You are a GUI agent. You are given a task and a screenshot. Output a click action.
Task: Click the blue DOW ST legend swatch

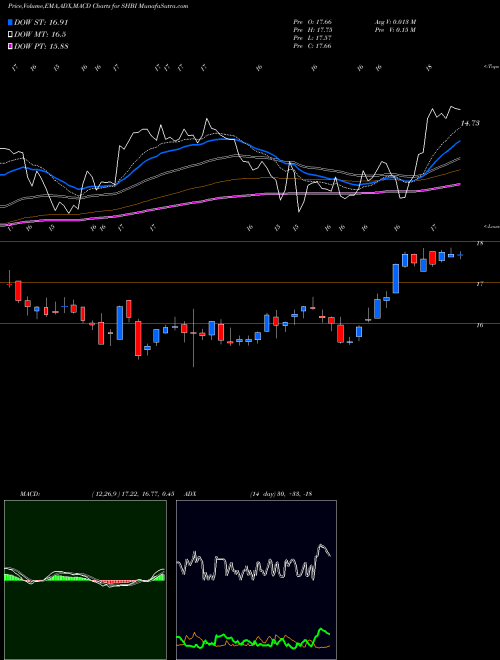(10, 22)
